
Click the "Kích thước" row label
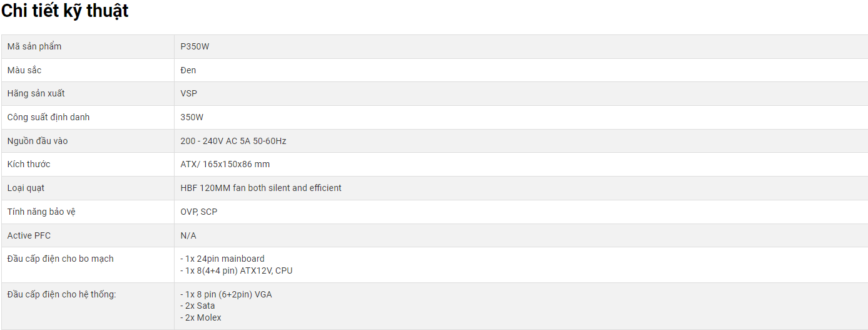[x=29, y=164]
